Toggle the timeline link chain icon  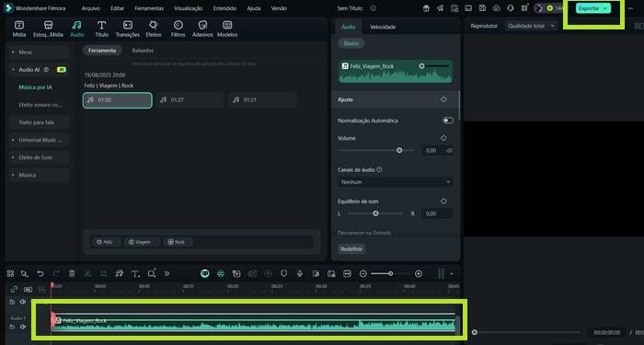[14, 289]
